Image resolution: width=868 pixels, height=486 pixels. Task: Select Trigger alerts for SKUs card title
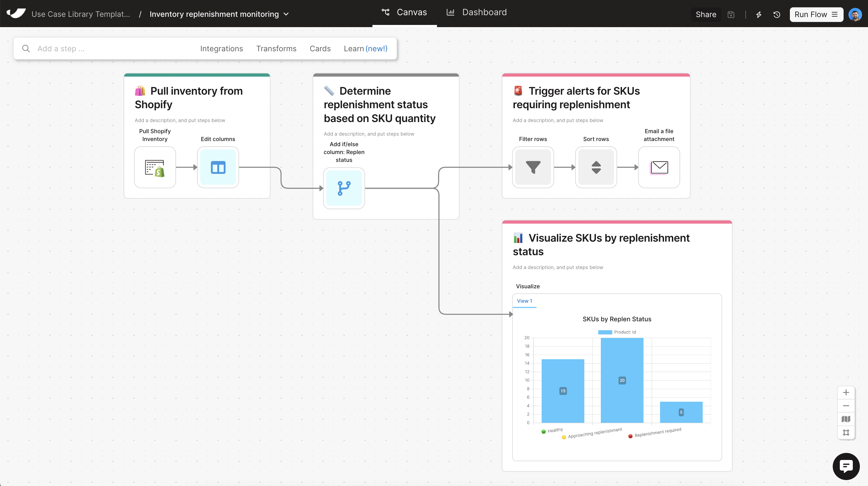point(576,98)
